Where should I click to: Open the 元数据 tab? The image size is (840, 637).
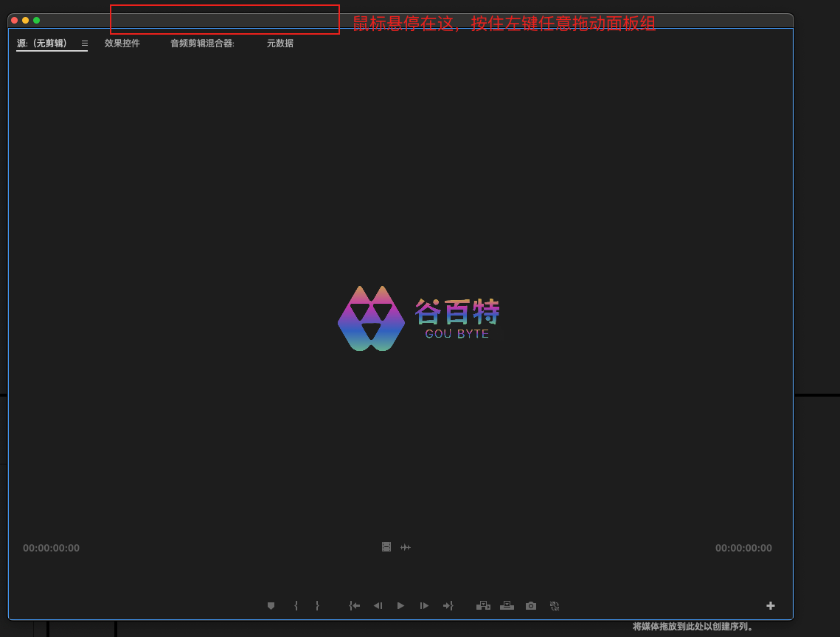point(280,43)
